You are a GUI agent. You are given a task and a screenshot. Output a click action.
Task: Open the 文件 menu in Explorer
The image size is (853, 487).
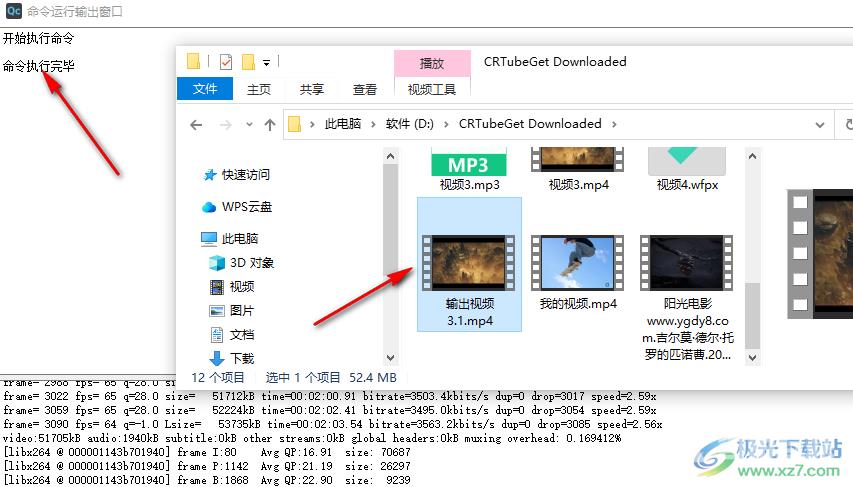coord(205,89)
